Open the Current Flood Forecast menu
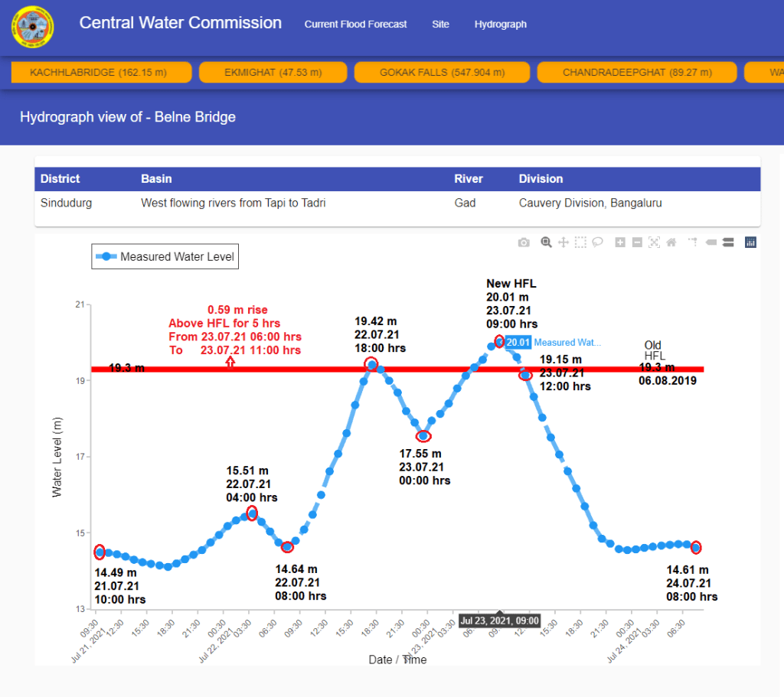The width and height of the screenshot is (784, 697). pyautogui.click(x=355, y=24)
